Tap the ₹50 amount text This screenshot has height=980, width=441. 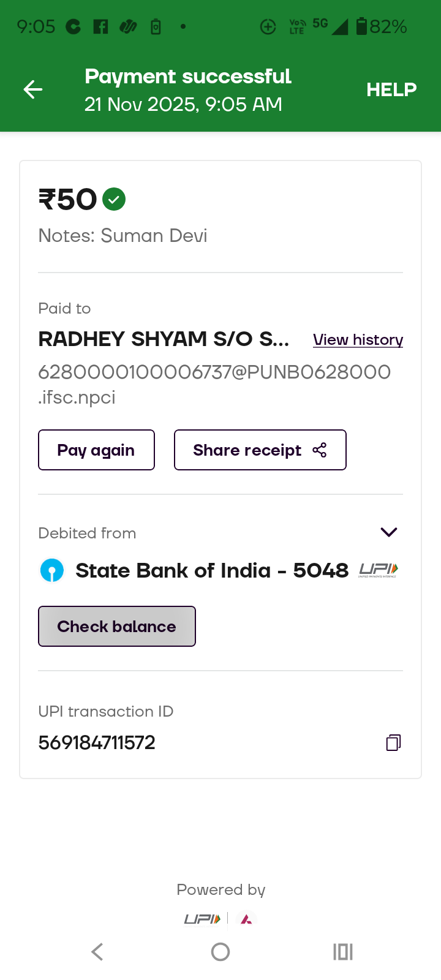[x=68, y=200]
